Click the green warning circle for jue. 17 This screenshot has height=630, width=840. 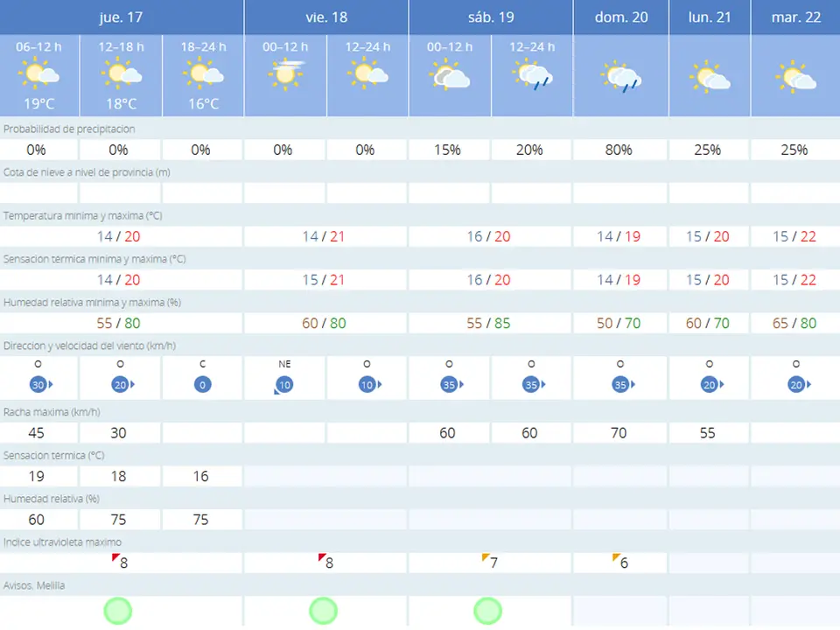coord(118,611)
